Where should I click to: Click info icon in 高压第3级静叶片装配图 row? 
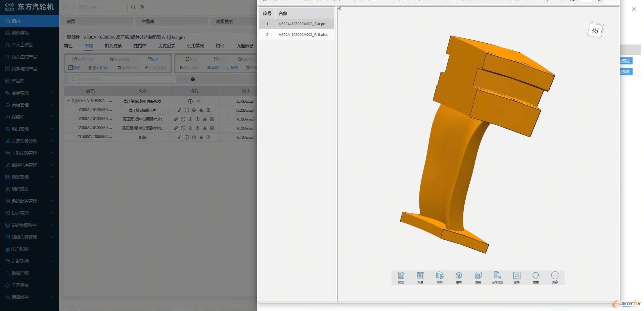190,101
